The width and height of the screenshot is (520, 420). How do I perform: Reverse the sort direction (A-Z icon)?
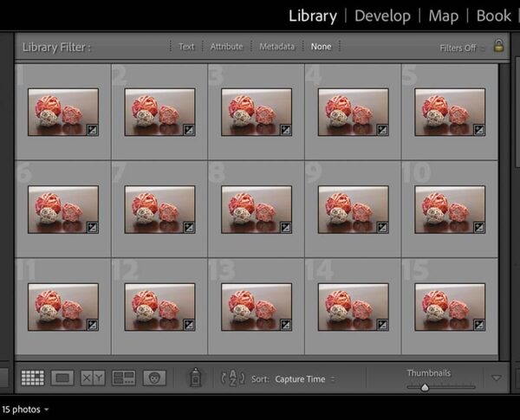[x=234, y=378]
